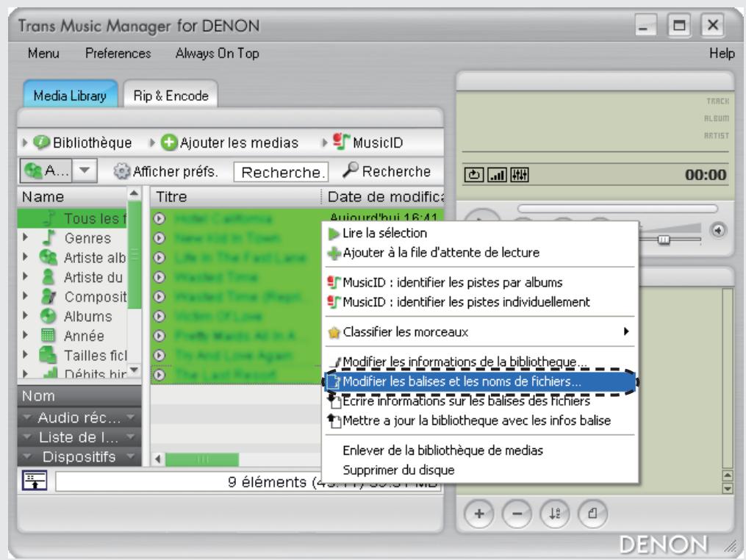Image resolution: width=746 pixels, height=560 pixels.
Task: Click the Date de modification column header
Action: (x=384, y=196)
